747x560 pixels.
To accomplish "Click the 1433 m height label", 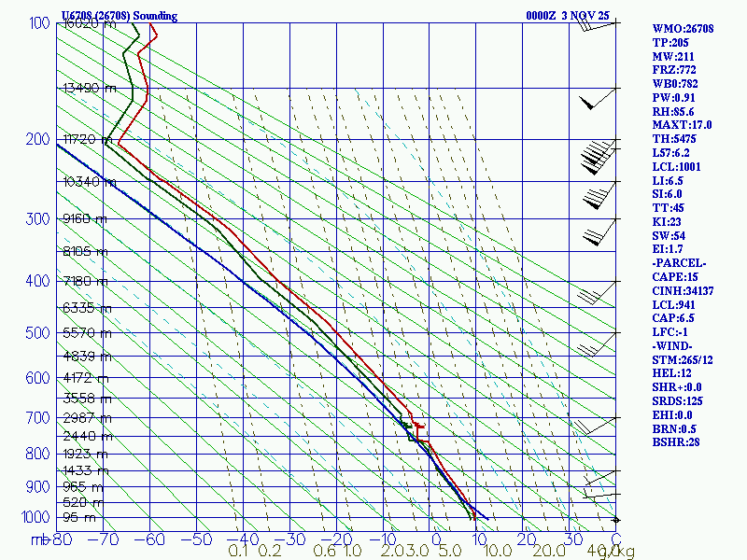I will (x=86, y=470).
